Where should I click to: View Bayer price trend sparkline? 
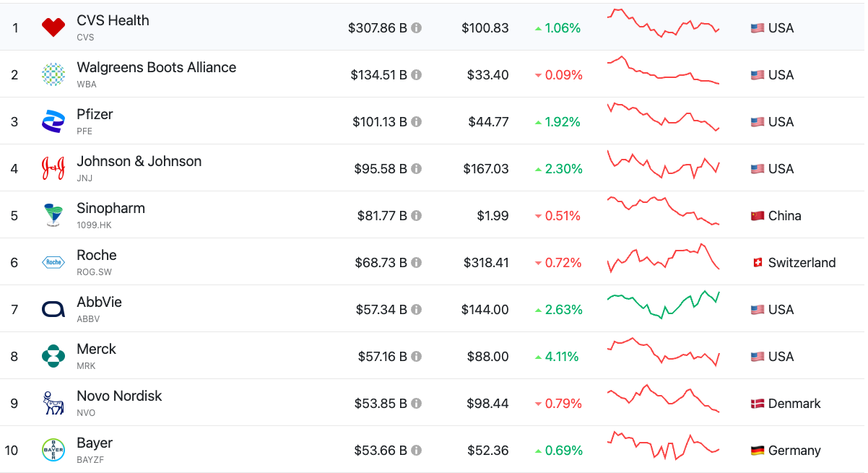click(663, 446)
